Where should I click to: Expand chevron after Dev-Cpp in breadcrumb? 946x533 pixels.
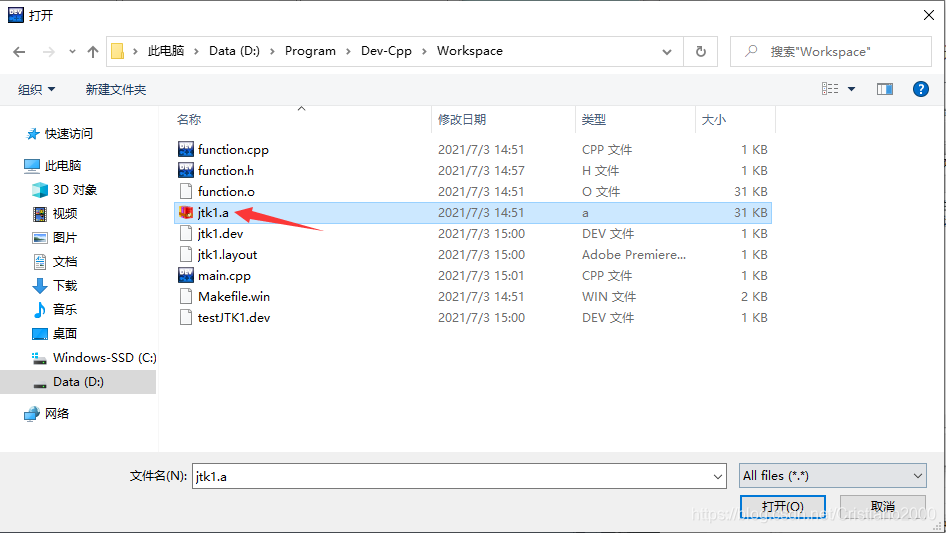(424, 51)
